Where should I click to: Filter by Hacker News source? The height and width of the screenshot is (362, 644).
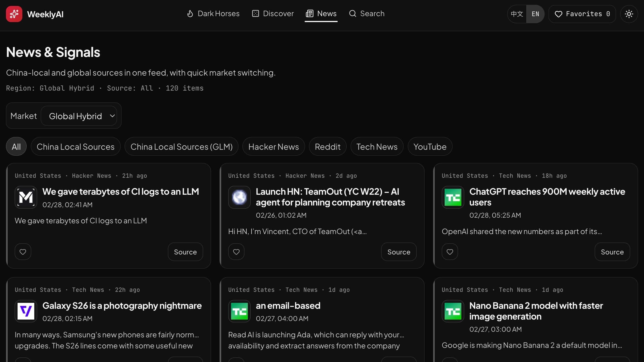tap(273, 147)
